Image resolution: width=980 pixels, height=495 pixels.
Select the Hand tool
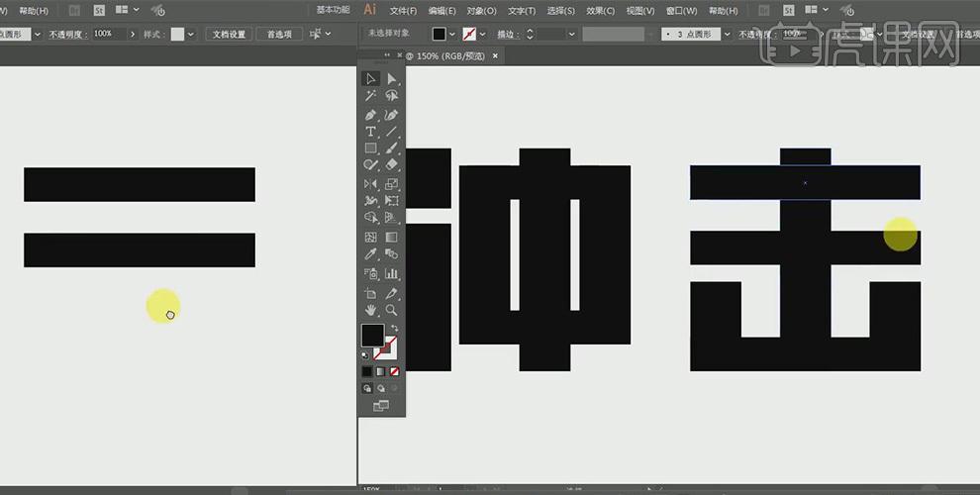click(x=370, y=310)
